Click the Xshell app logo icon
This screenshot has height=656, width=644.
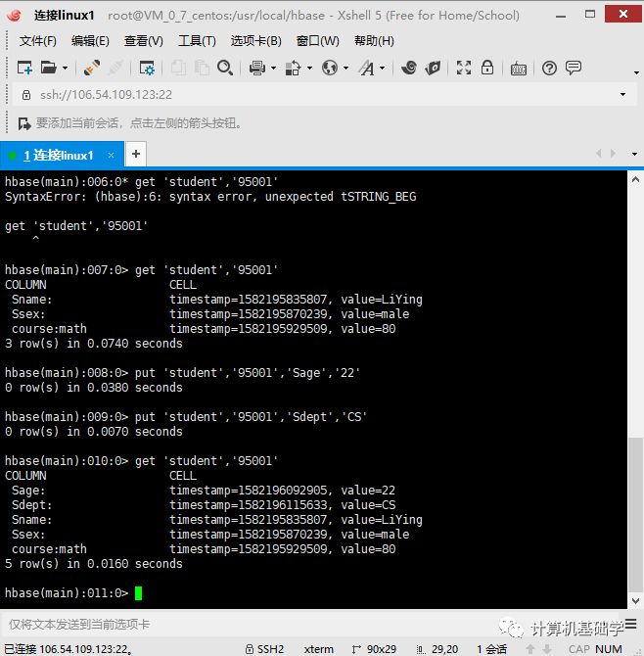click(14, 16)
